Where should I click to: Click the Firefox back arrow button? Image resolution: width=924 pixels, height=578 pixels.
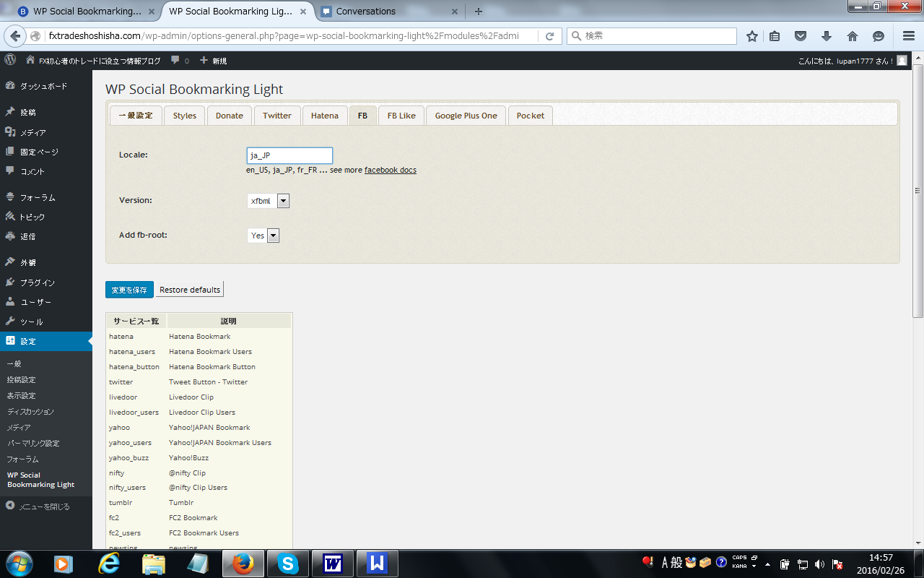pyautogui.click(x=14, y=36)
